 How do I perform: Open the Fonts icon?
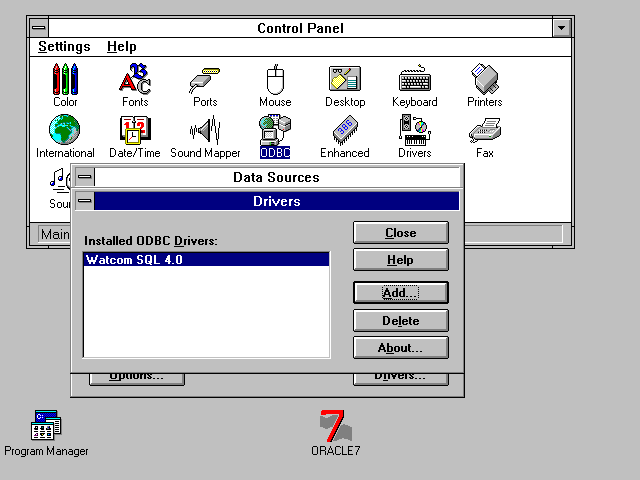coord(135,80)
